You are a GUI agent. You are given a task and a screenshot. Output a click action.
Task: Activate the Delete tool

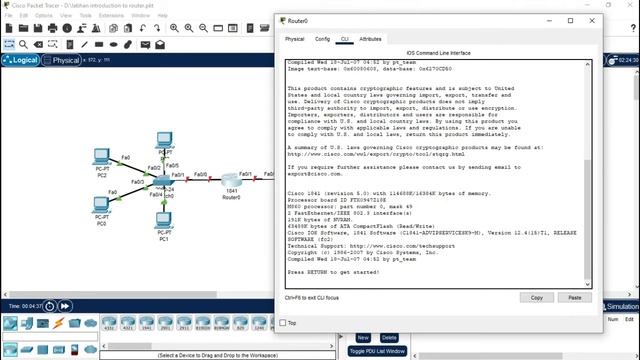click(x=38, y=44)
